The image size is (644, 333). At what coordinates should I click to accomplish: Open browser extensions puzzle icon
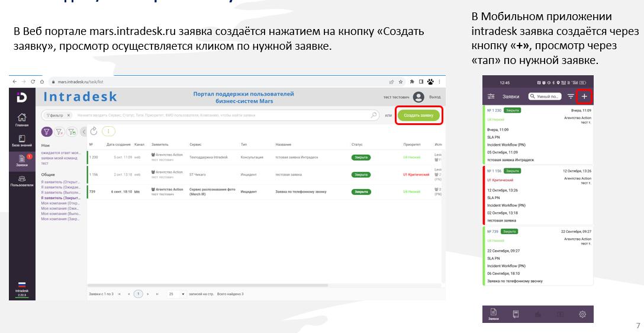coord(412,82)
